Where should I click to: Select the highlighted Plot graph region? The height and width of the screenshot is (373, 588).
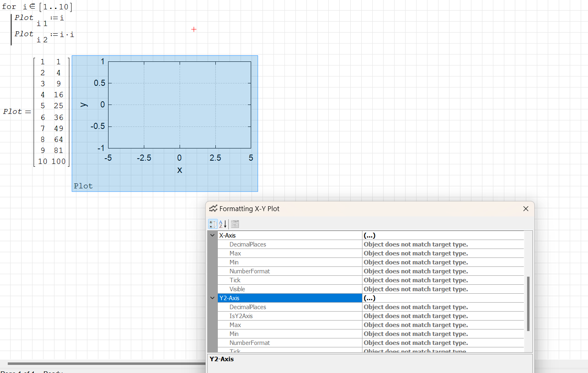click(165, 122)
